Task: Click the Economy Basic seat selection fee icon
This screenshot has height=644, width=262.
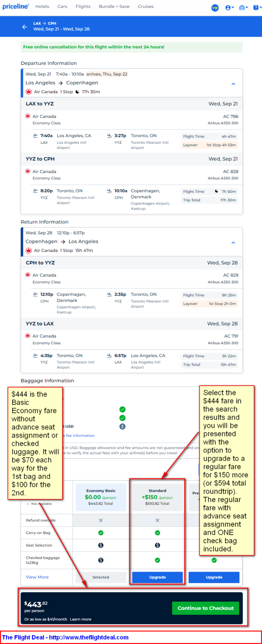Action: pos(101,545)
